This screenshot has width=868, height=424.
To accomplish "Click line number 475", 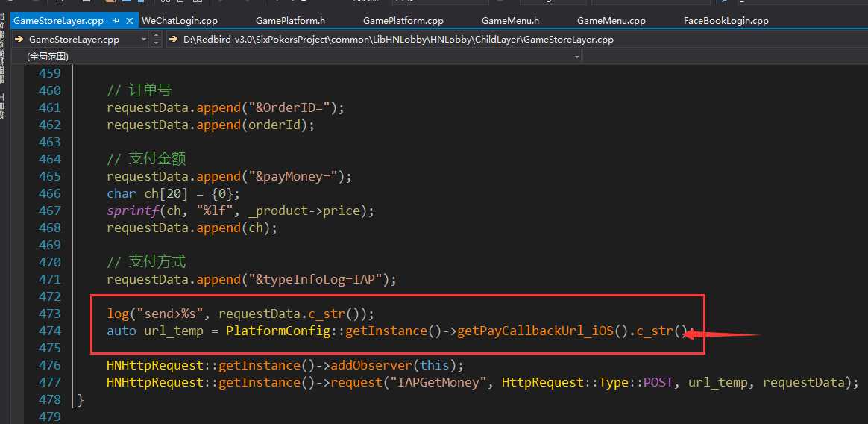I will tap(50, 348).
